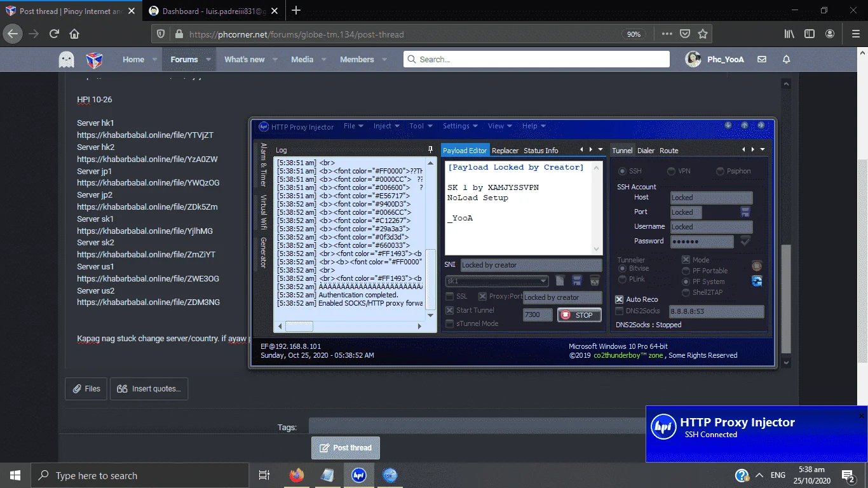Click the Log horizontal scrollbar thumb

click(299, 326)
